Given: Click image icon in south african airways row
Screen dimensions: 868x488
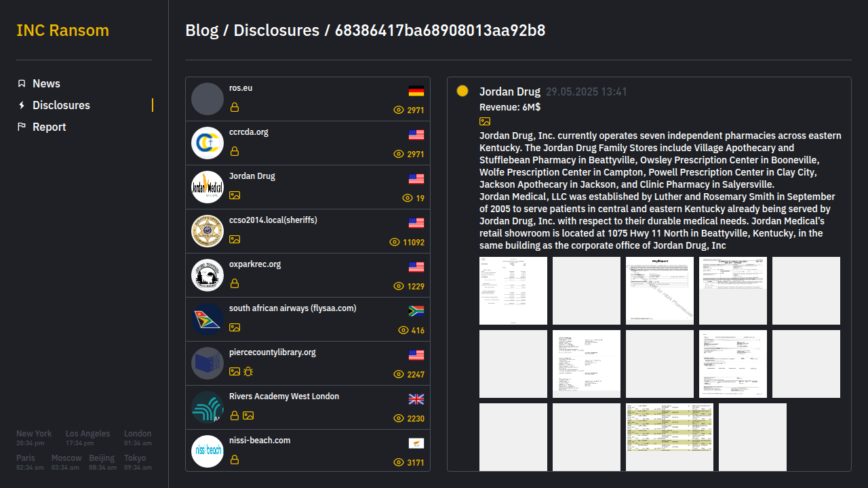Looking at the screenshot, I should (235, 327).
